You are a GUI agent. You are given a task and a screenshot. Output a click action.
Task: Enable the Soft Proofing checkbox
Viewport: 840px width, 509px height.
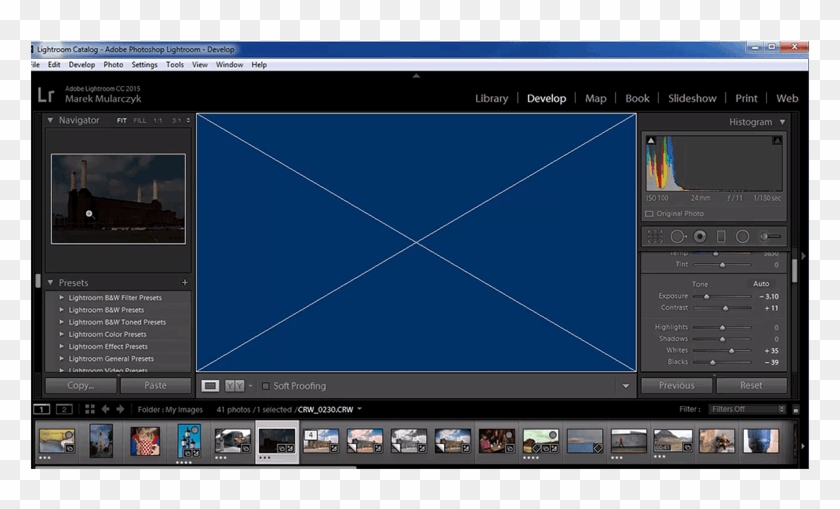[265, 386]
